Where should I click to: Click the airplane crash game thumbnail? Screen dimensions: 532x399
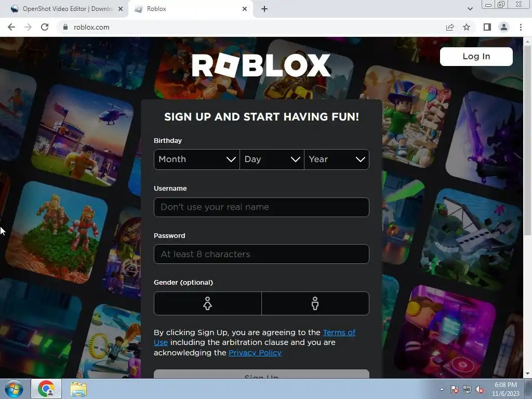(x=472, y=239)
